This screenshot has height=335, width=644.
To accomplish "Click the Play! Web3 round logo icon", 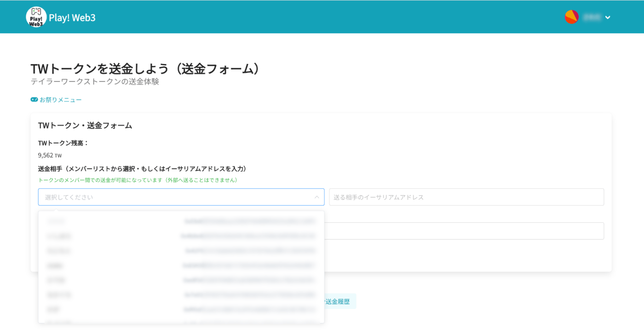I will 36,17.
